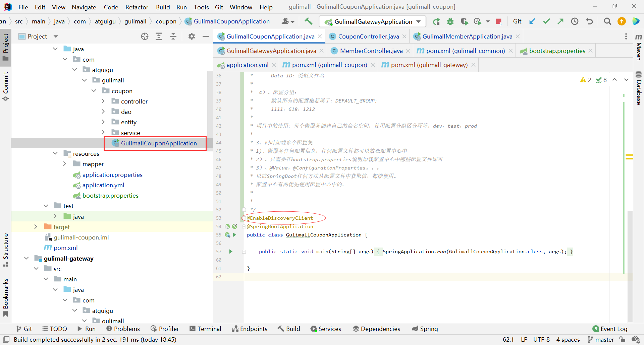Open the Dependencies tool window
644x345 pixels.
click(x=376, y=329)
